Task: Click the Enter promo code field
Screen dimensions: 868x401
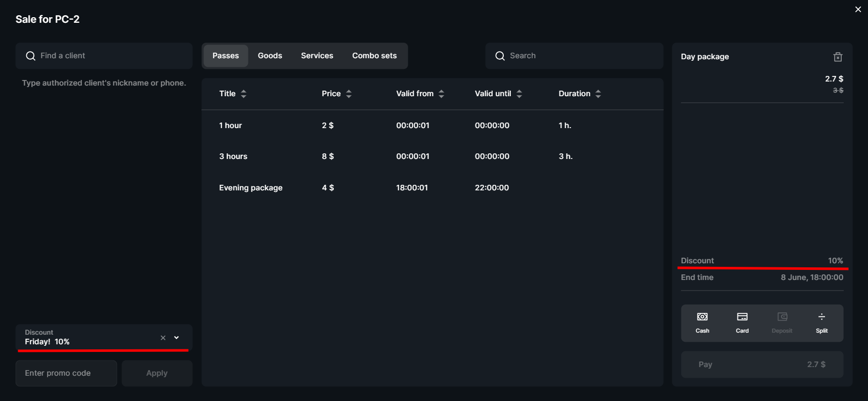Action: point(66,373)
